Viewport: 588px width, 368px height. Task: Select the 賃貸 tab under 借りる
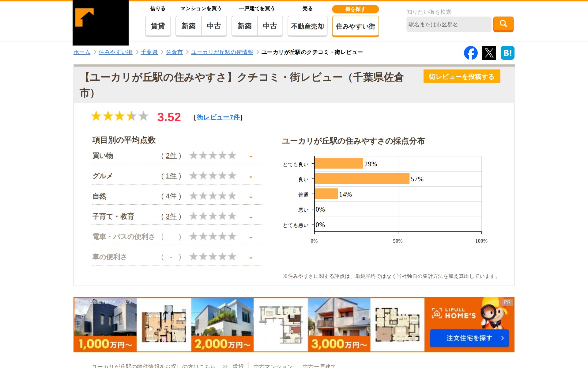(157, 26)
